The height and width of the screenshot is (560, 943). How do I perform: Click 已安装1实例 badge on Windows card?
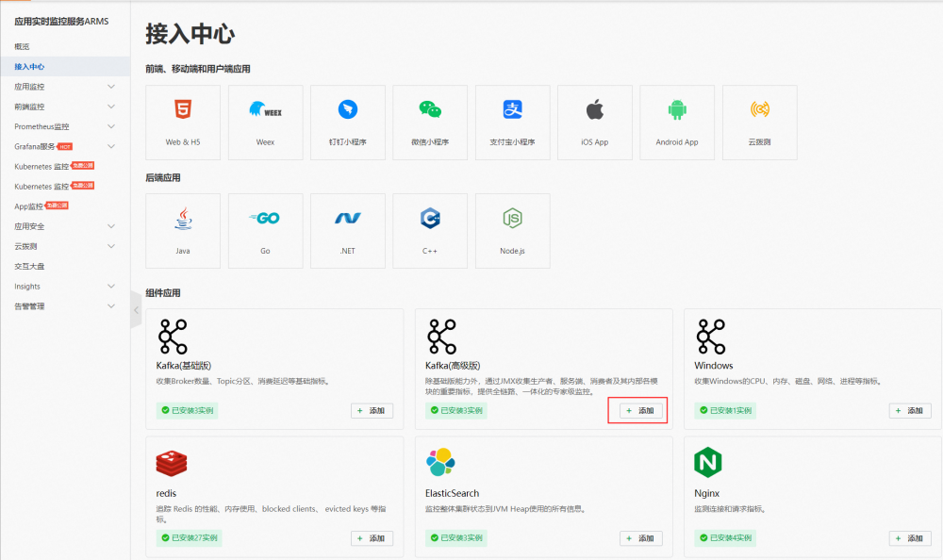click(725, 410)
